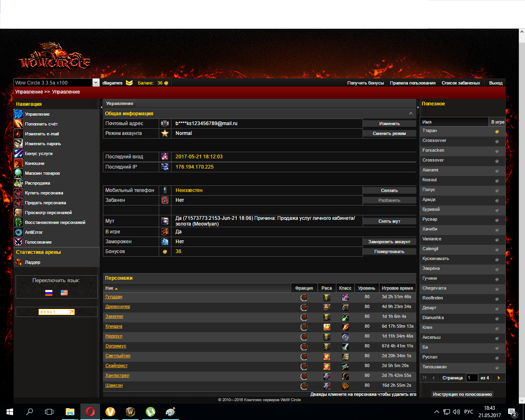Go to next page of voting list
525x420 pixels.
click(x=499, y=378)
